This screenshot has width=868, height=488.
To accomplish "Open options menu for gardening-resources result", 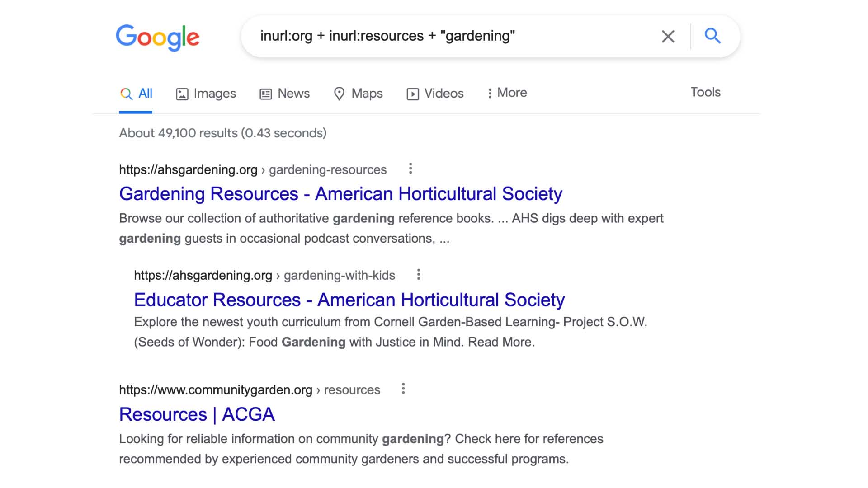I will [x=410, y=169].
